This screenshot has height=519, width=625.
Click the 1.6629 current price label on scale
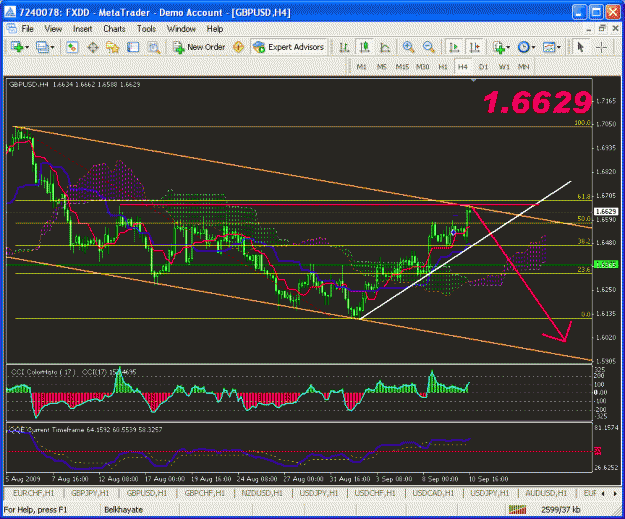[x=606, y=211]
